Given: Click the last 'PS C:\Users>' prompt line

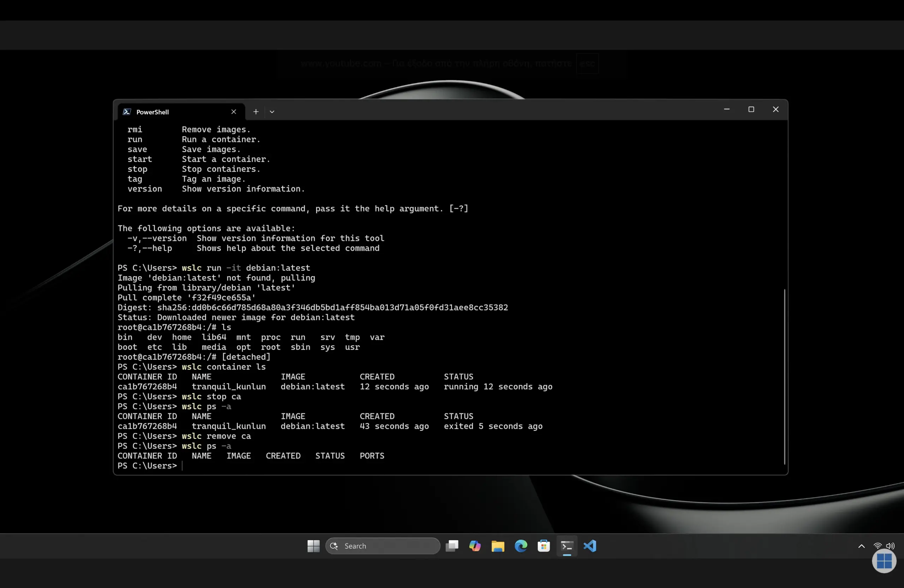Looking at the screenshot, I should 147,465.
